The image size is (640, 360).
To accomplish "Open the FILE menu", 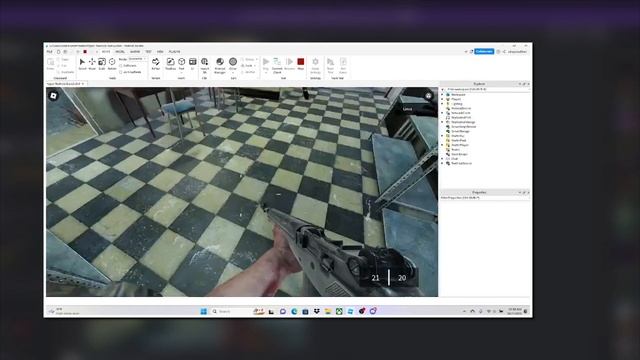I will point(49,52).
